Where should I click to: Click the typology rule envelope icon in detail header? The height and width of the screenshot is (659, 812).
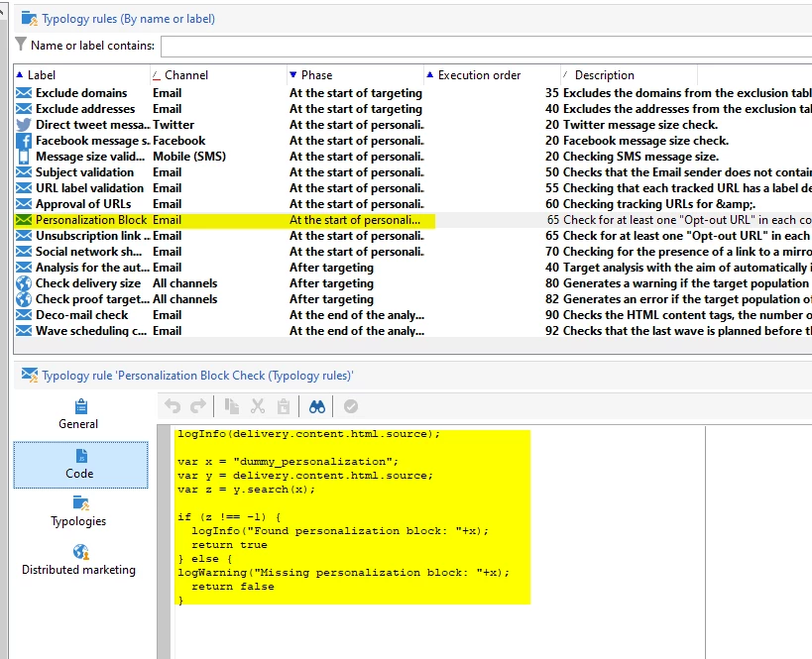pos(30,375)
